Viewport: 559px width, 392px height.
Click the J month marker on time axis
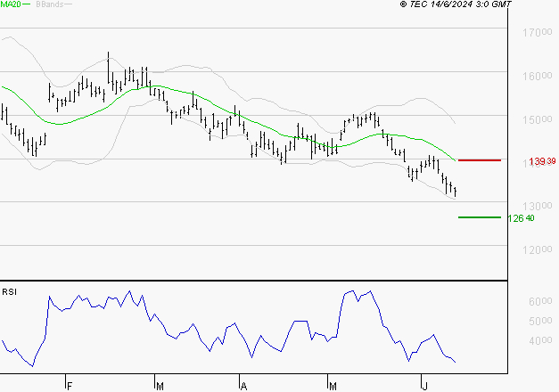pyautogui.click(x=424, y=386)
